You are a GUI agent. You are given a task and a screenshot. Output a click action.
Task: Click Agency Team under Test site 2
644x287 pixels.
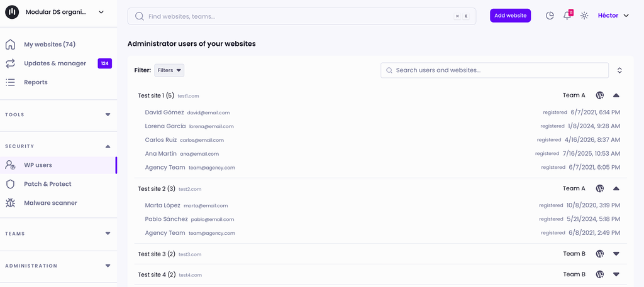[x=165, y=233]
